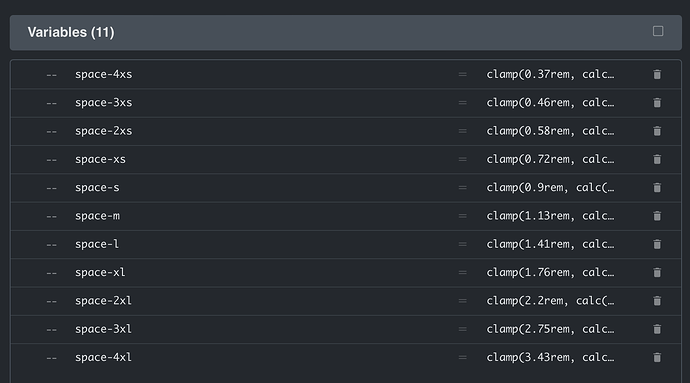The height and width of the screenshot is (383, 690).
Task: Delete the space-4xs variable
Action: [657, 74]
